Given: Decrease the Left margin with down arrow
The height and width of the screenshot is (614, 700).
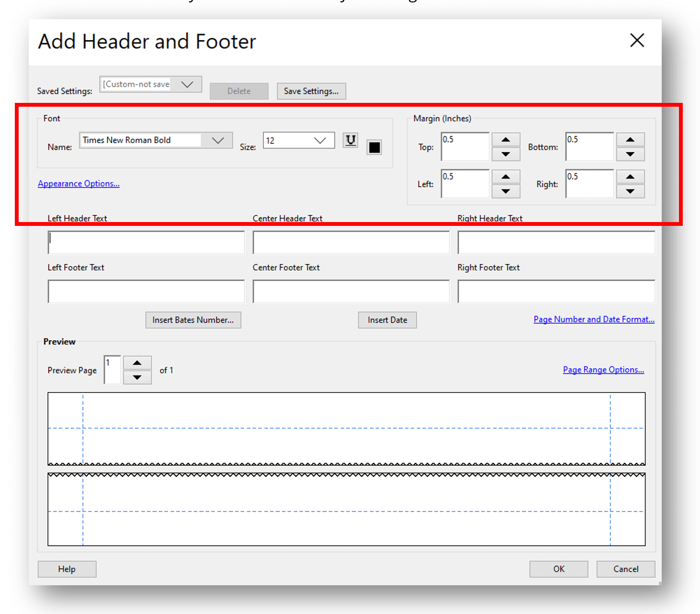Looking at the screenshot, I should pos(506,191).
